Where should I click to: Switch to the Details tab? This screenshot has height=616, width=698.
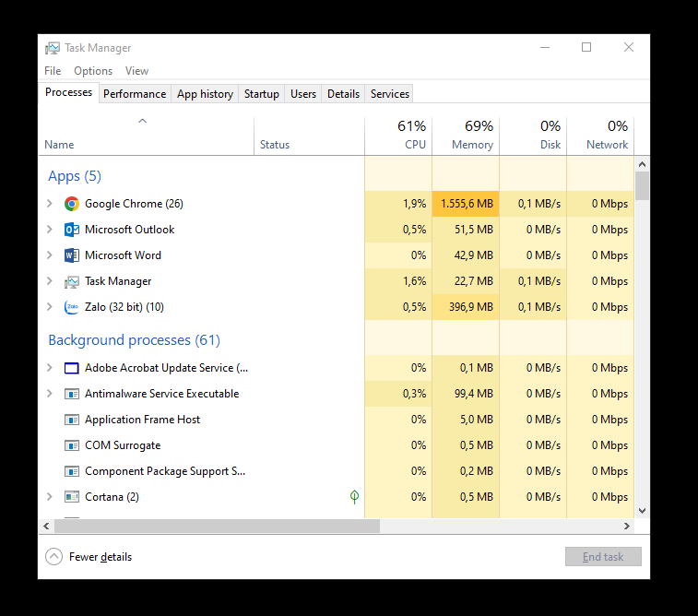[343, 94]
